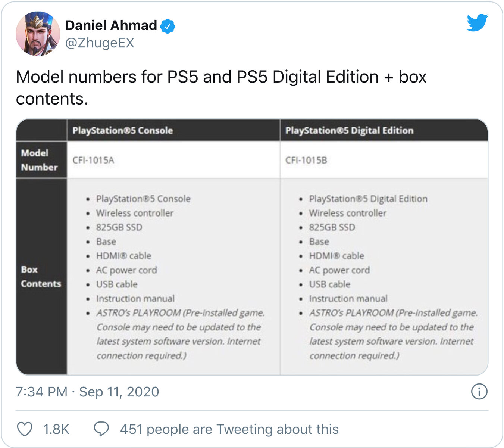Click the CFI-1015A model number

coord(93,160)
